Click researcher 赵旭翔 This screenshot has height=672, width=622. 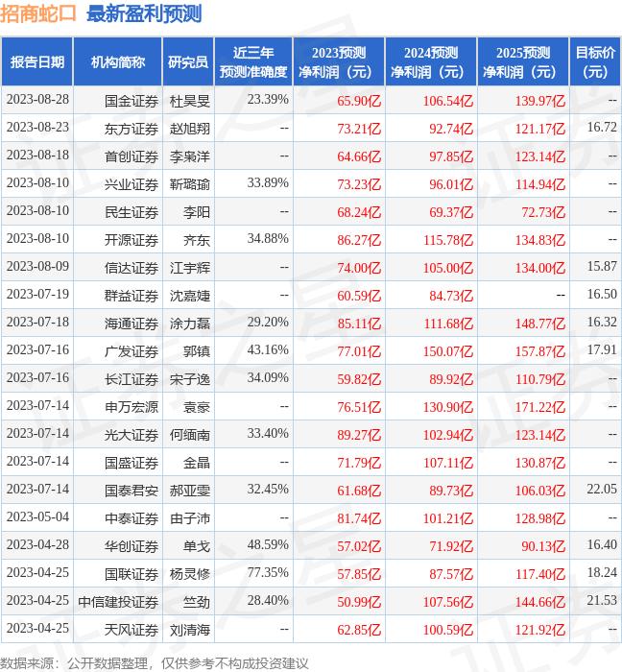[190, 129]
